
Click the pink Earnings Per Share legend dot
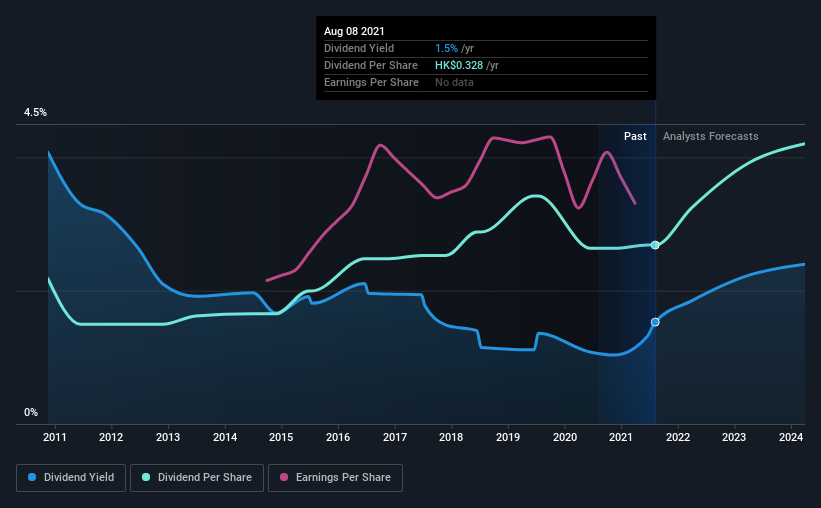(284, 477)
